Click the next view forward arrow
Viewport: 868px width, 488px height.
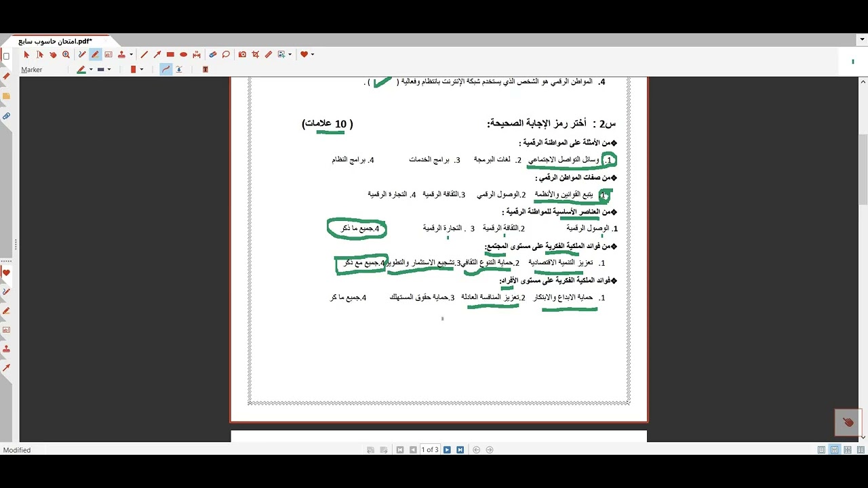[490, 450]
